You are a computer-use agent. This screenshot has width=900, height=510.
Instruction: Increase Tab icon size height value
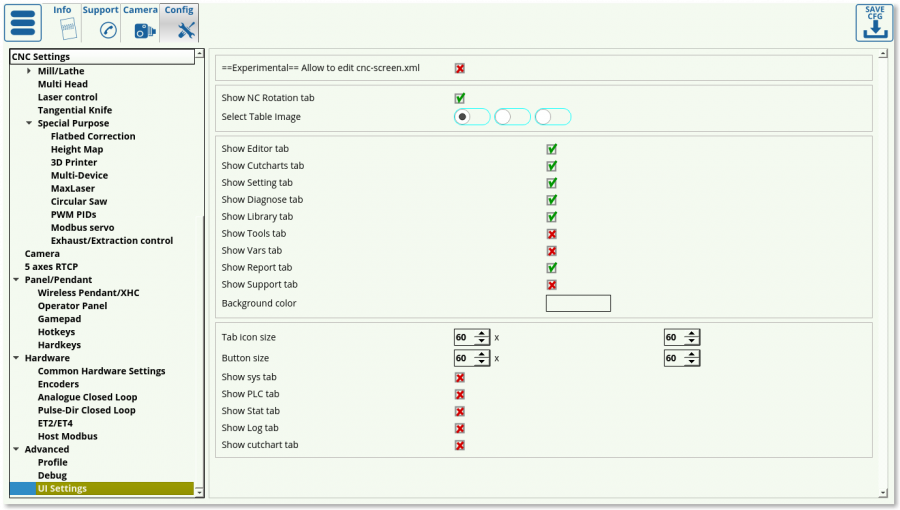coord(692,333)
